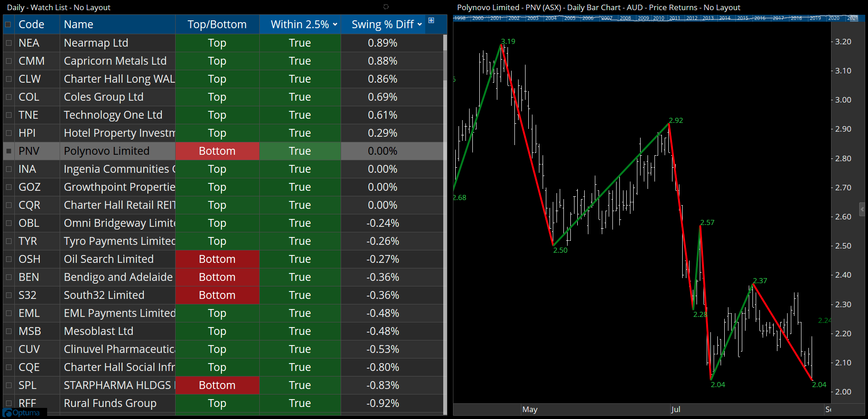
Task: Tick the checkbox for the INA row
Action: tap(8, 169)
